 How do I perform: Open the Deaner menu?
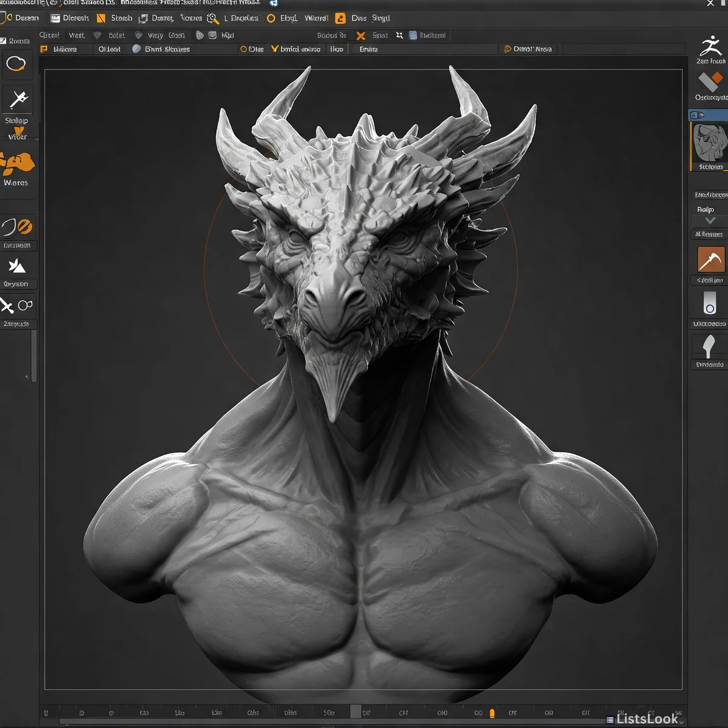(x=162, y=18)
